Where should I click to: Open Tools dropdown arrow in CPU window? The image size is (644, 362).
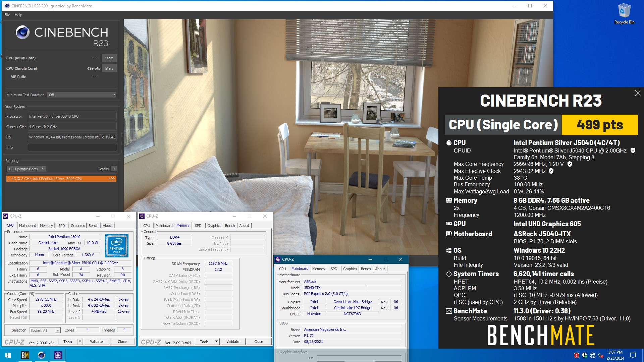point(80,342)
